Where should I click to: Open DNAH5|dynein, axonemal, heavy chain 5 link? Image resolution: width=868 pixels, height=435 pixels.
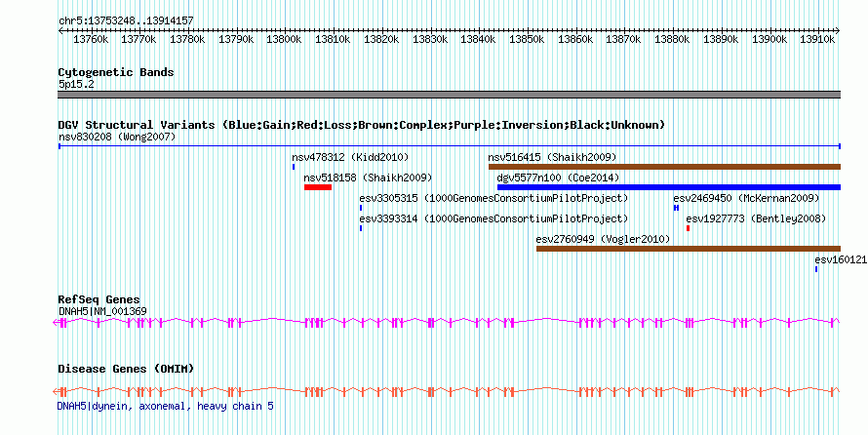coord(166,407)
